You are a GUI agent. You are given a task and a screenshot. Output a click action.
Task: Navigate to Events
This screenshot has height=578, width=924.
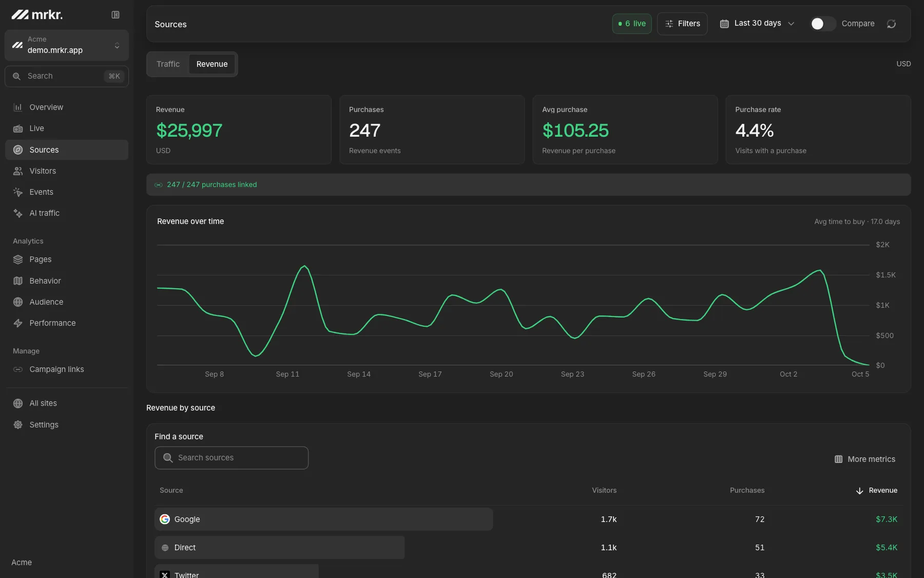67,192
